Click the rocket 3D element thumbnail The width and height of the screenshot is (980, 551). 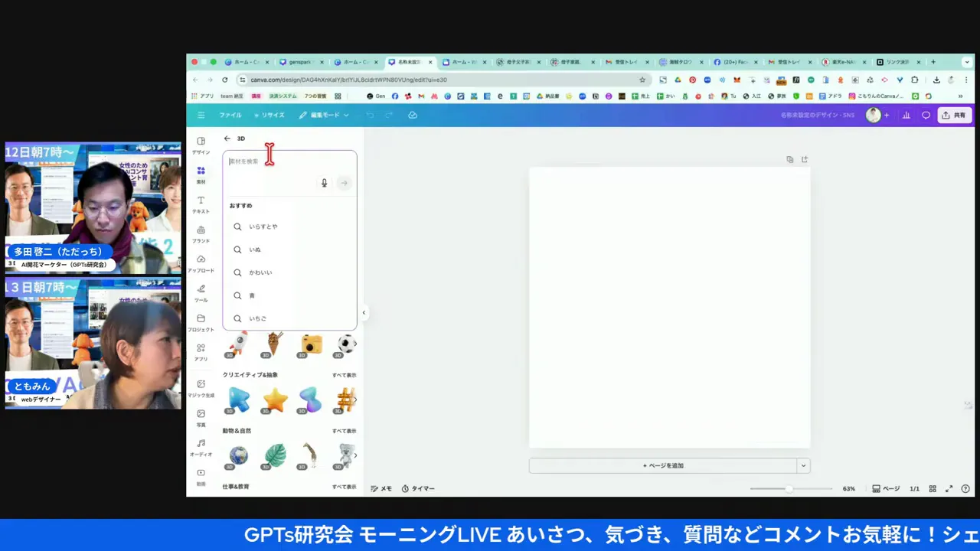click(x=238, y=344)
